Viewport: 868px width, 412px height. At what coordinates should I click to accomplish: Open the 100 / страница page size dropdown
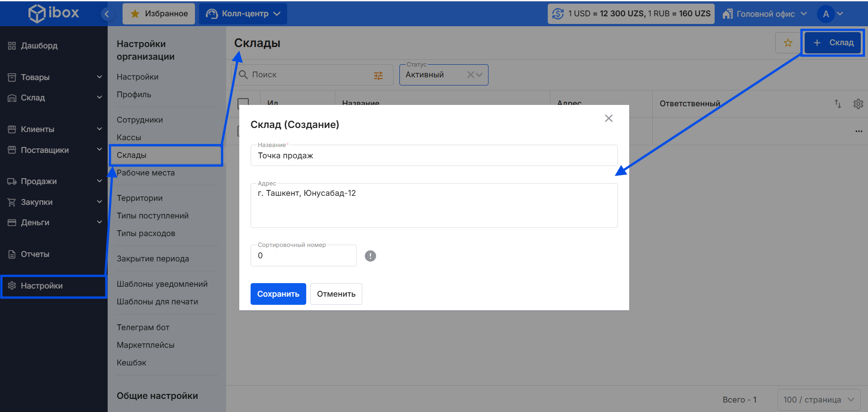tap(818, 400)
